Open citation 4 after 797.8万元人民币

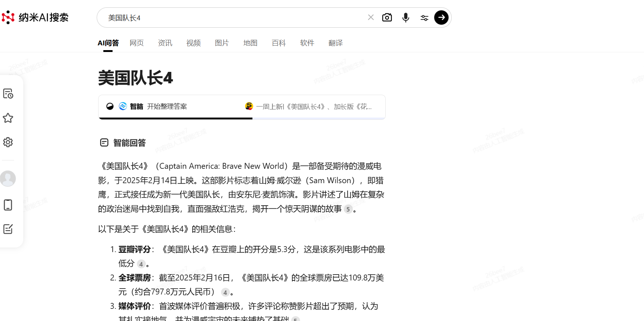tap(225, 293)
